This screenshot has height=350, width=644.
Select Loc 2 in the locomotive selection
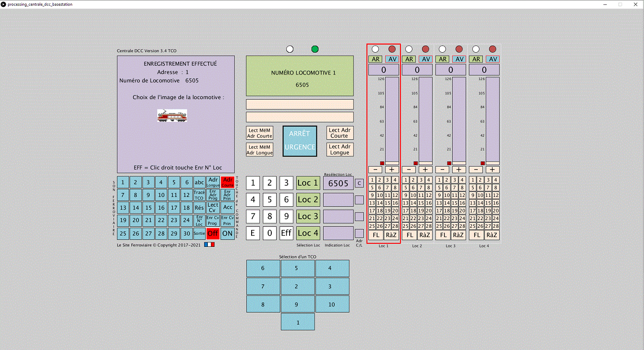tap(308, 200)
